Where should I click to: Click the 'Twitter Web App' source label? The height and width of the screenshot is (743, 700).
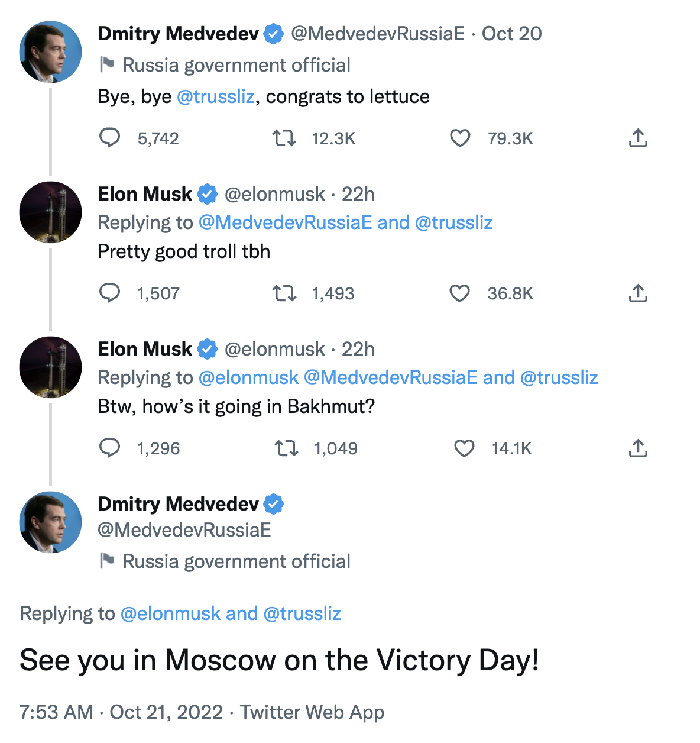[x=312, y=712]
